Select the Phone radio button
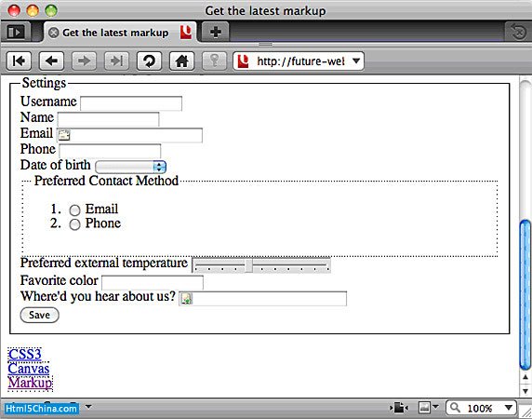This screenshot has width=532, height=419. pos(74,224)
